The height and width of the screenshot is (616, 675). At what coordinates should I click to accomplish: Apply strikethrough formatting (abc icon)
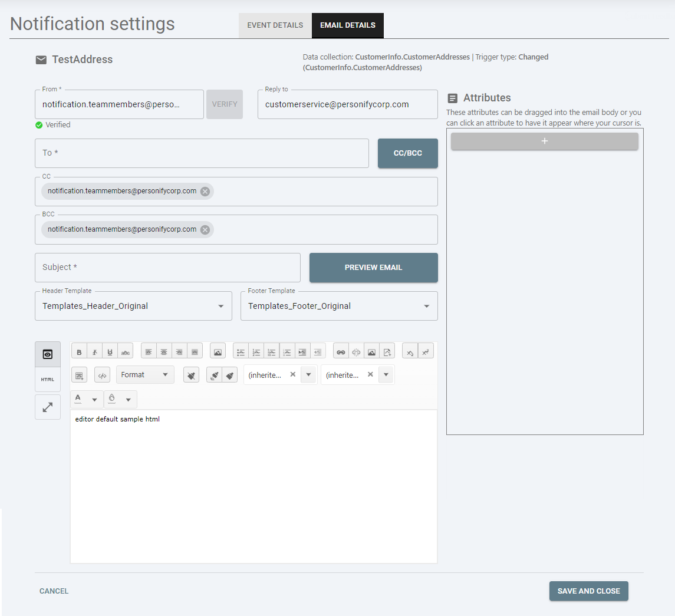[125, 352]
